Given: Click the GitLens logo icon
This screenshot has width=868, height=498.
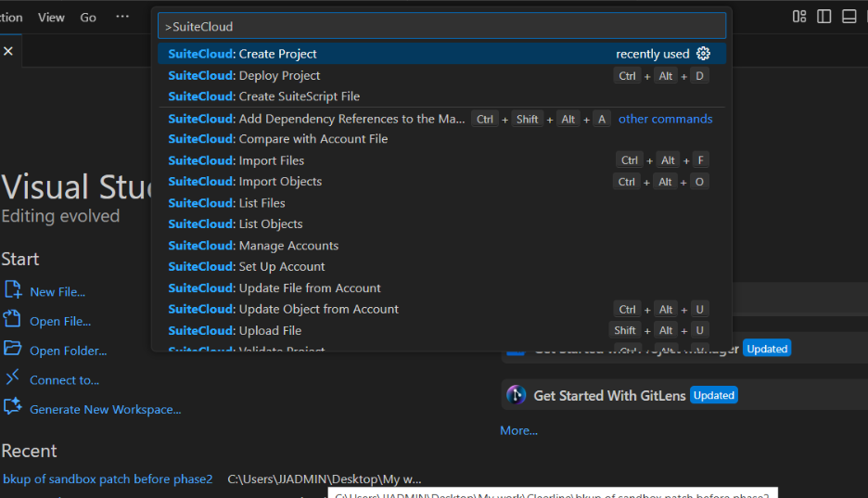Looking at the screenshot, I should [x=517, y=395].
